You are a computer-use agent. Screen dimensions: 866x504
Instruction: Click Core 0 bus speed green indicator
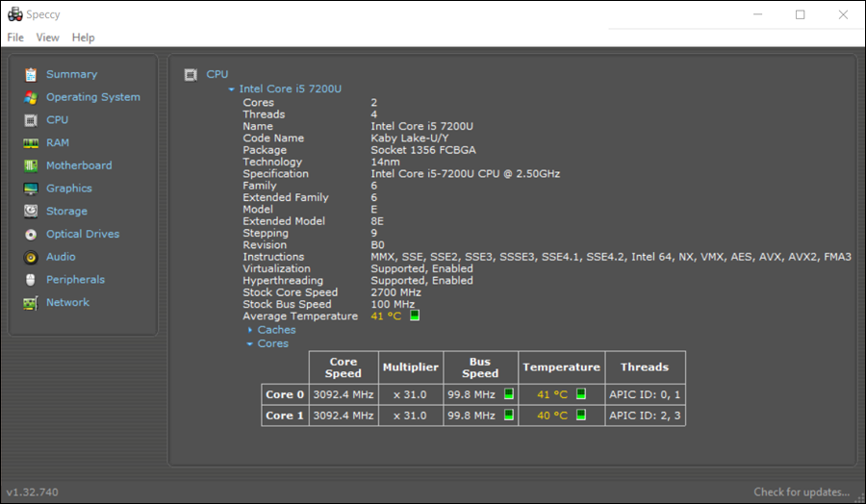click(x=509, y=394)
